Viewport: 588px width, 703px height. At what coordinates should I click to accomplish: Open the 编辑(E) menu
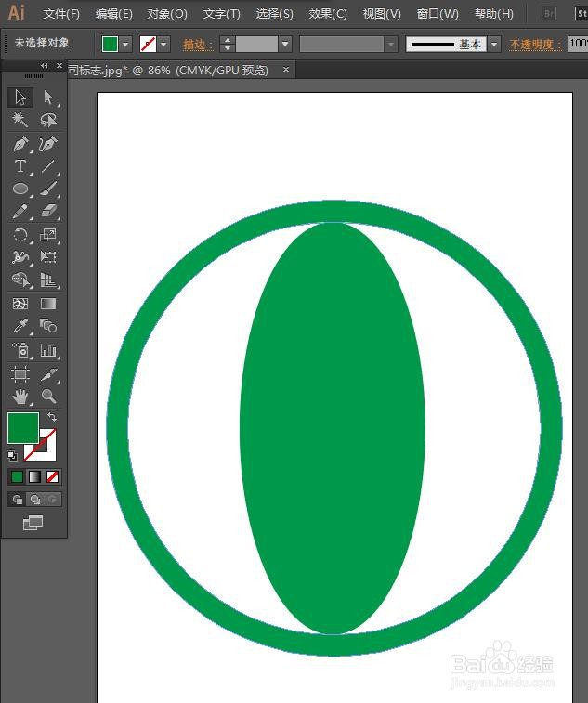click(114, 14)
